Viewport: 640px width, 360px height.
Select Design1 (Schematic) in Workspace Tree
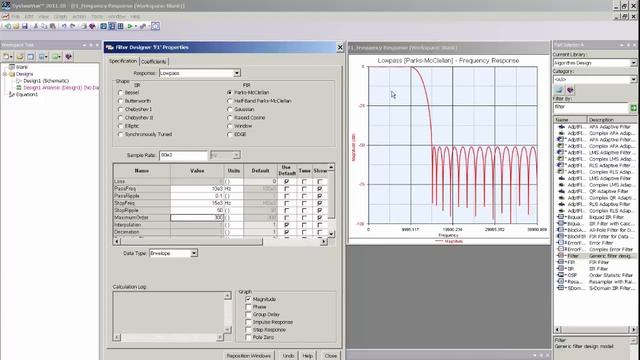click(46, 81)
